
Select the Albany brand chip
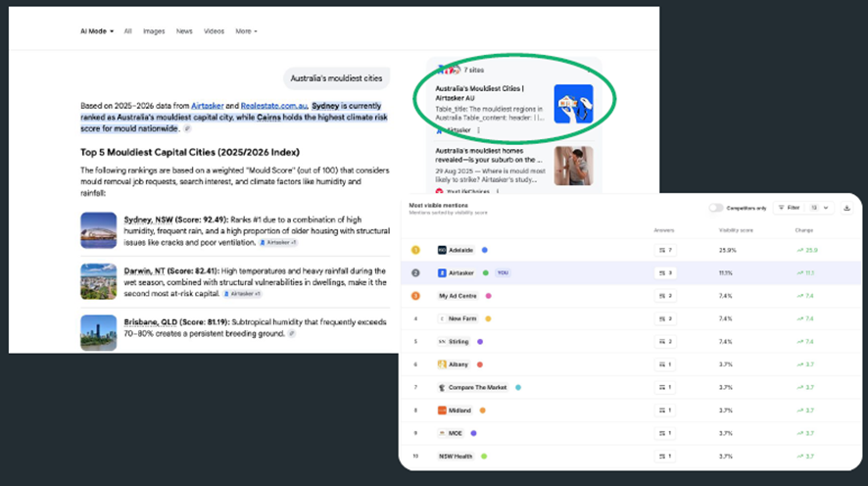point(454,364)
